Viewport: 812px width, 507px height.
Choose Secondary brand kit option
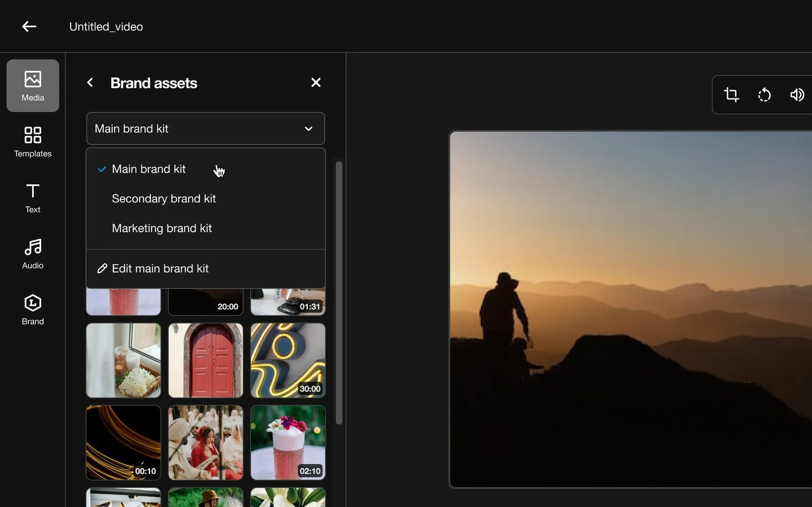206,199
